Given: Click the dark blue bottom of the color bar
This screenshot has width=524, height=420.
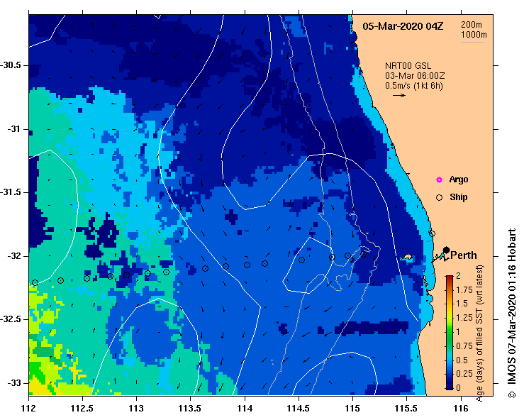Looking at the screenshot, I should click(x=450, y=386).
